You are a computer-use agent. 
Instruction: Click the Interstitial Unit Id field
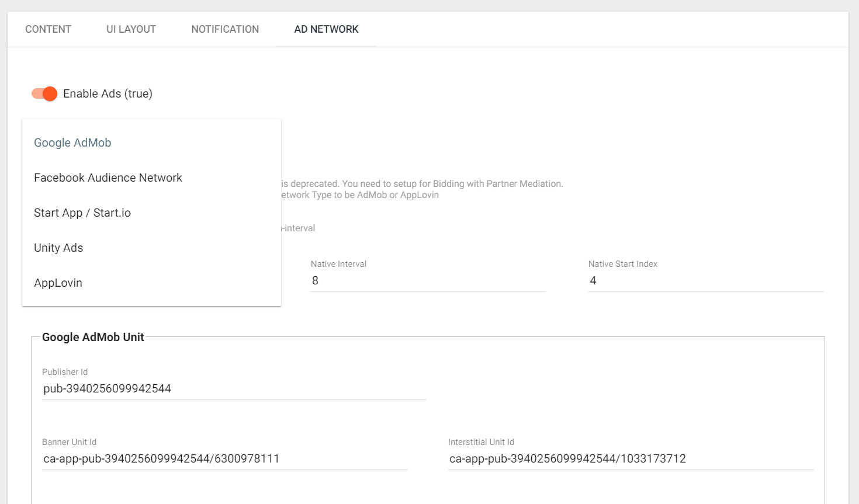tap(630, 459)
